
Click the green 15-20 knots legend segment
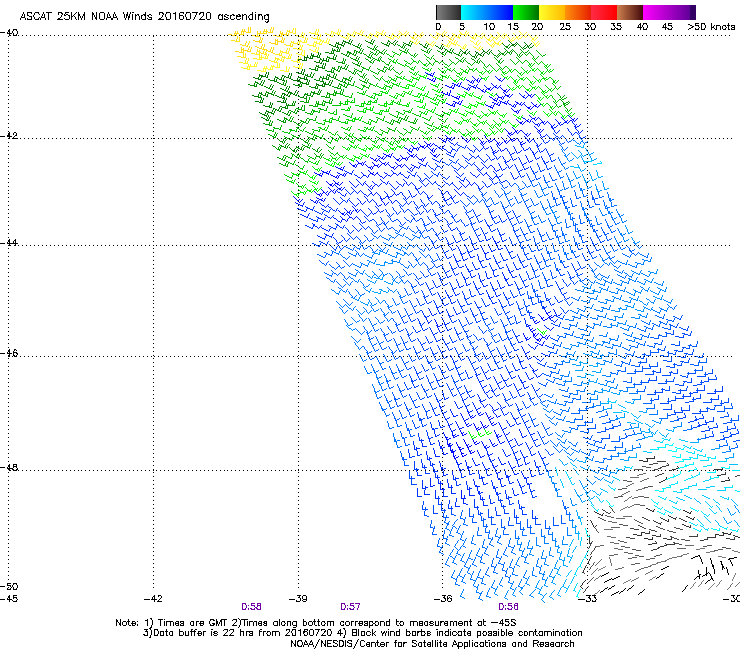[x=526, y=12]
